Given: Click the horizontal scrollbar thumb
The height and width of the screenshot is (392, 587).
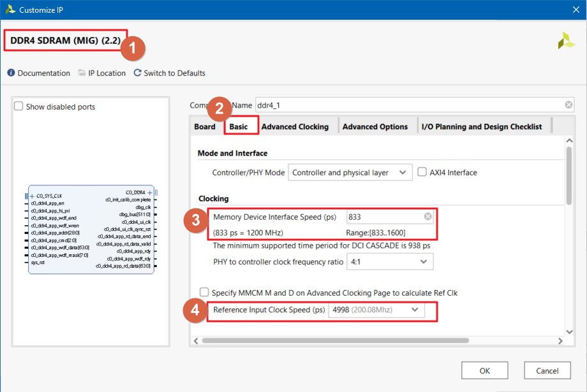Looking at the screenshot, I should coord(336,340).
